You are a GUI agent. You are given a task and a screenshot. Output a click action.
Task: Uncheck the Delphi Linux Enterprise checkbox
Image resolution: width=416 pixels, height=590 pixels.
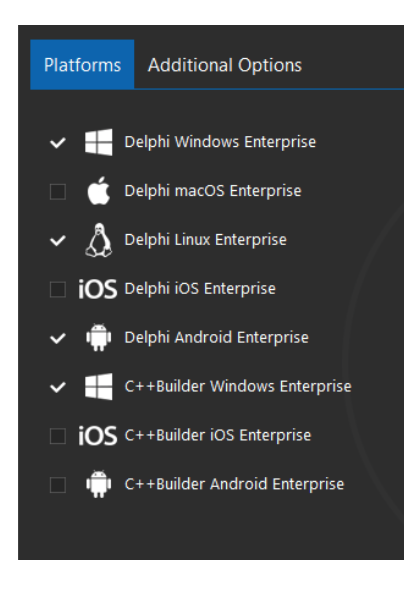(58, 240)
